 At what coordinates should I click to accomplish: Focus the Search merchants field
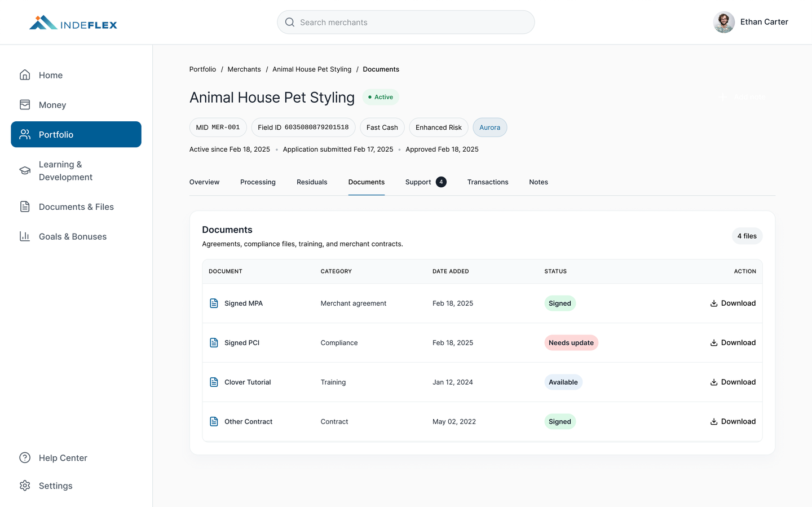point(406,22)
